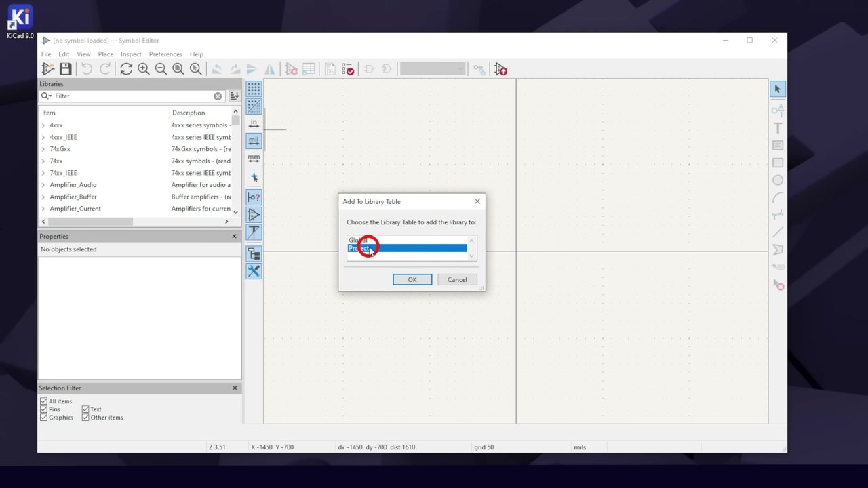Screen dimensions: 868x488
Task: Toggle the Pins selection filter checkbox
Action: coord(44,409)
